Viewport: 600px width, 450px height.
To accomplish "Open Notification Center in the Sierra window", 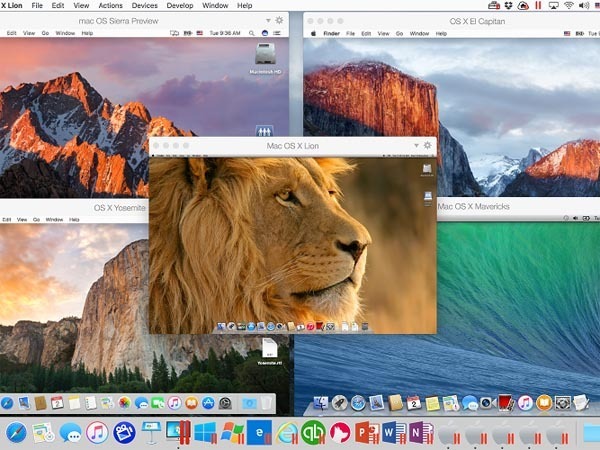I will click(277, 33).
